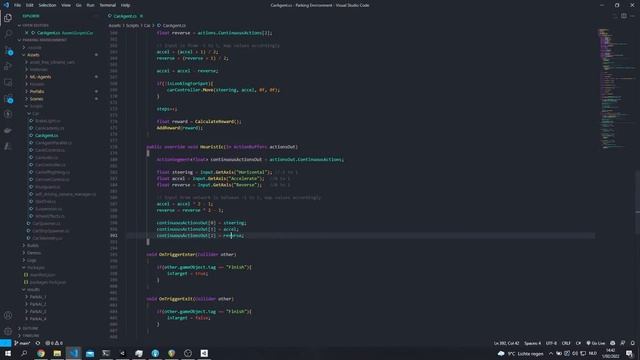640x360 pixels.
Task: Open CarAgent.cs in the file tree
Action: click(x=47, y=136)
